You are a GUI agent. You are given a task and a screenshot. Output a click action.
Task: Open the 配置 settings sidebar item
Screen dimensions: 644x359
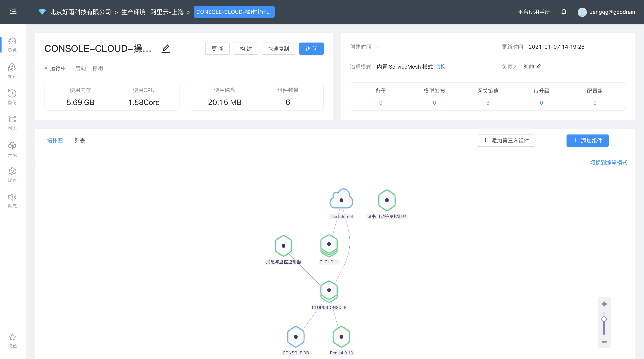point(12,175)
